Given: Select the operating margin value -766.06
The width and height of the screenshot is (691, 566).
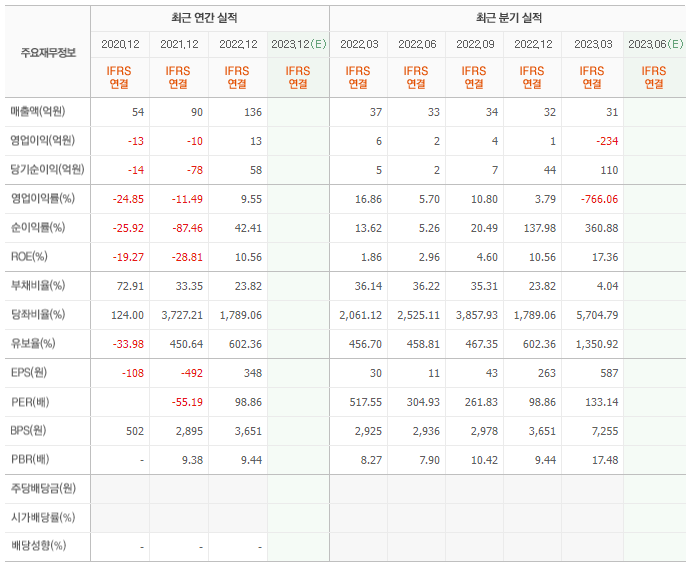Looking at the screenshot, I should (600, 199).
